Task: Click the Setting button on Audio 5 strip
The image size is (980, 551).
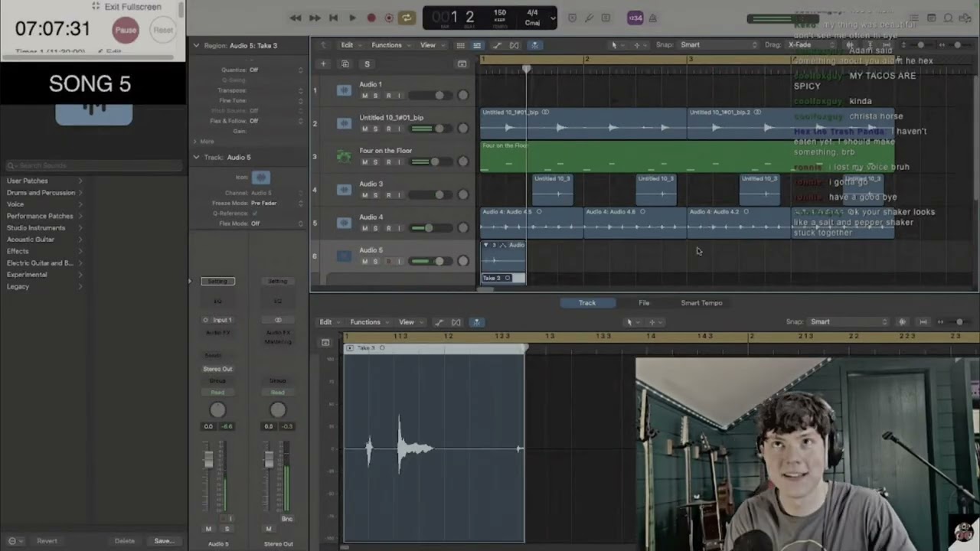Action: click(217, 281)
